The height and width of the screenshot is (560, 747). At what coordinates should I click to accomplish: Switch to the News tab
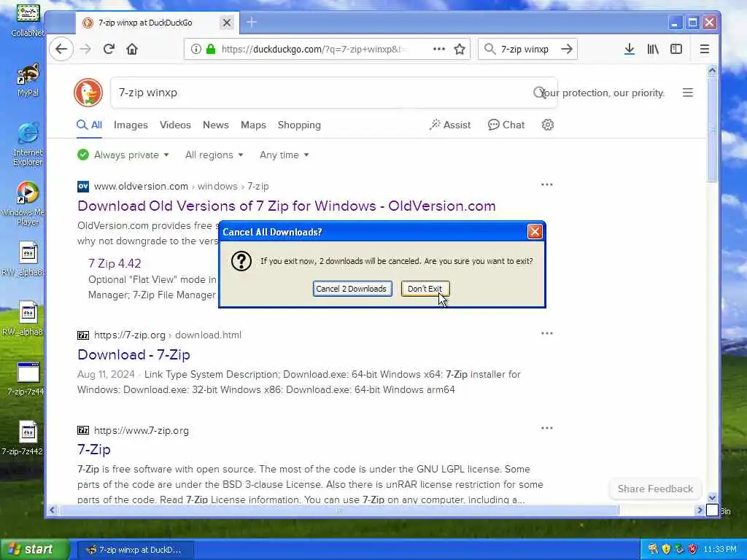[215, 125]
